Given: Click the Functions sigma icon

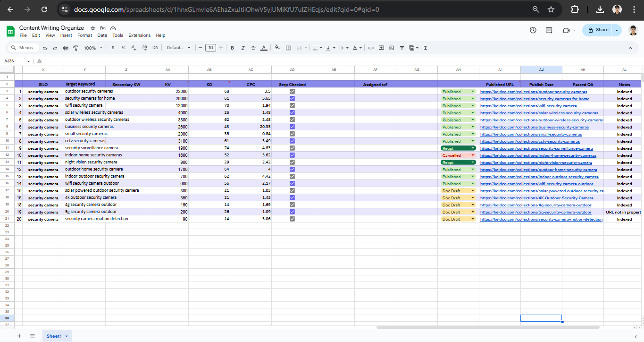Looking at the screenshot, I should tap(426, 48).
